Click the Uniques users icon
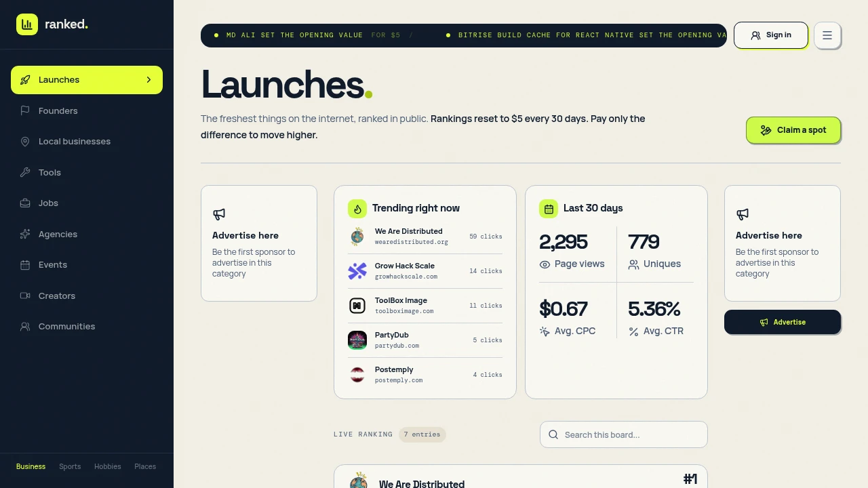Viewport: 868px width, 488px height. click(633, 264)
